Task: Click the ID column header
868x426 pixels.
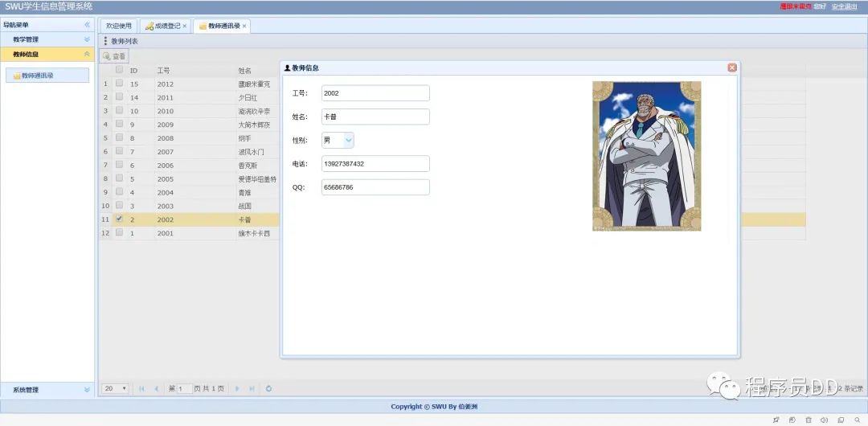Action: [x=133, y=71]
